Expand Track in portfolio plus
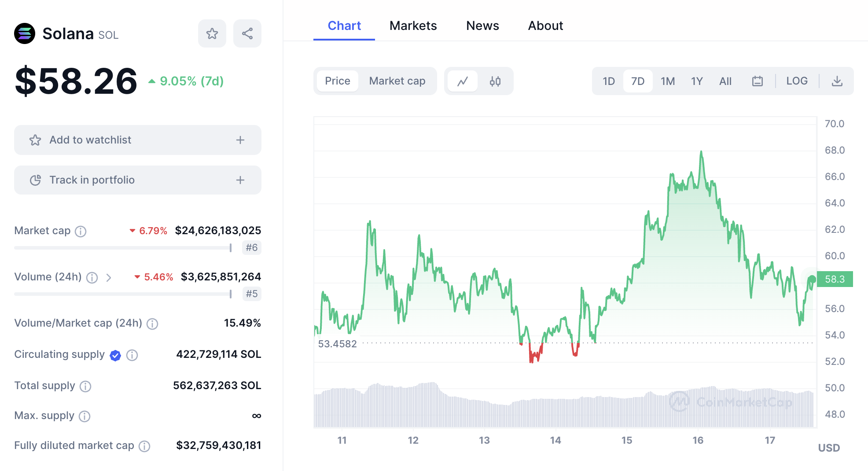868x471 pixels. coord(240,180)
